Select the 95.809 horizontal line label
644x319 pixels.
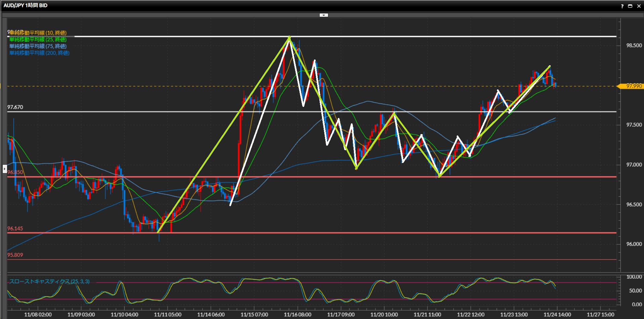click(x=15, y=255)
